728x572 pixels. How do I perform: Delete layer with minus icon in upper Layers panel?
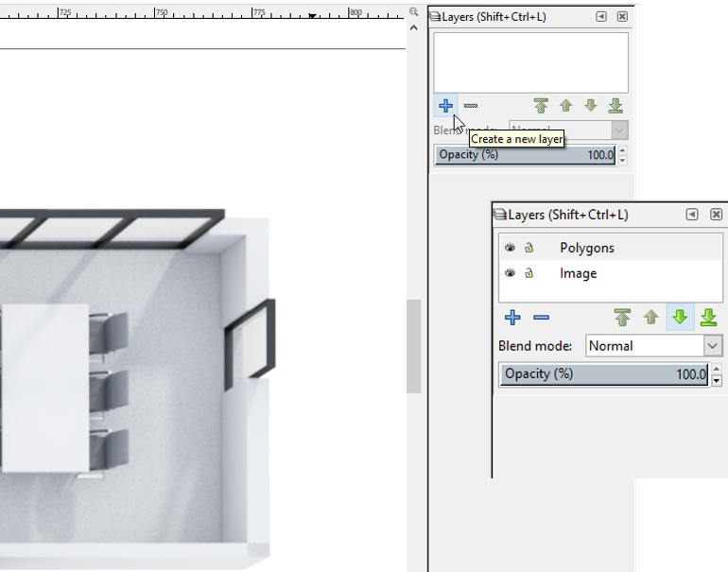470,106
